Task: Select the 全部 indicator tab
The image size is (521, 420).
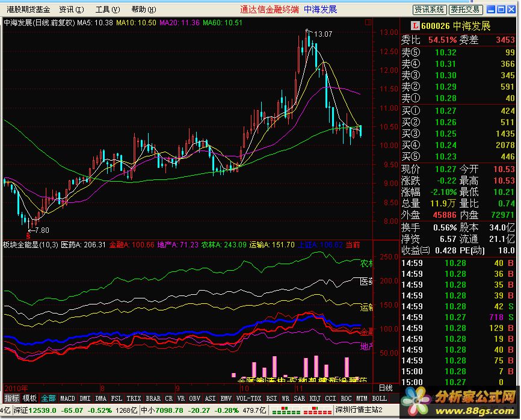Action: tap(49, 398)
